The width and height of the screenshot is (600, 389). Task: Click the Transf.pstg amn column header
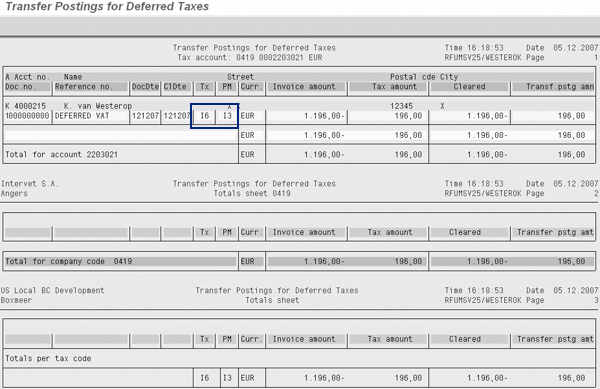(560, 87)
